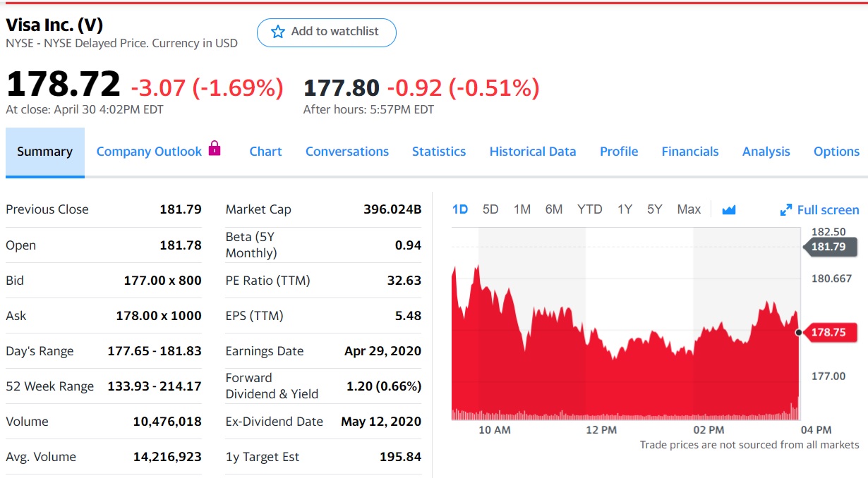Click the 178.75 price marker on chart

point(831,332)
